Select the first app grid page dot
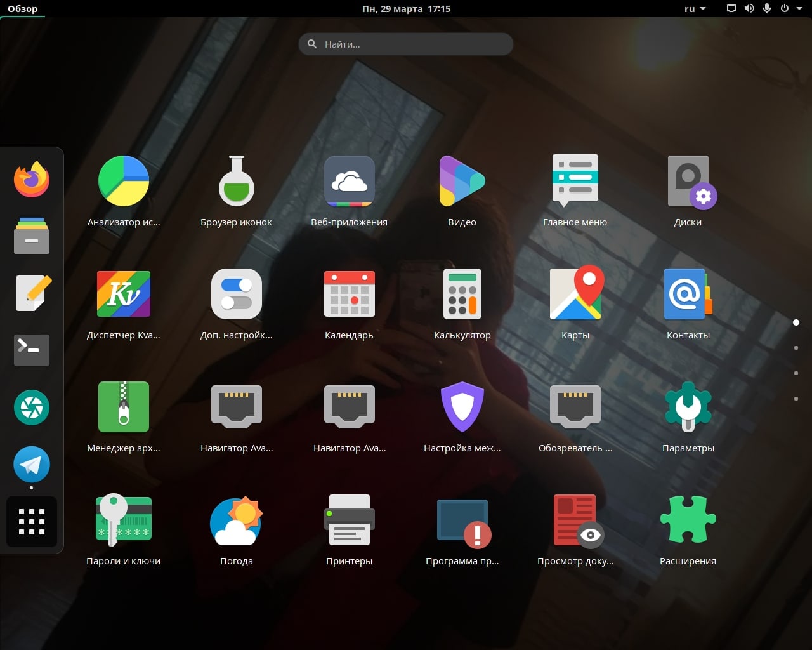Image resolution: width=812 pixels, height=650 pixels. pyautogui.click(x=796, y=322)
